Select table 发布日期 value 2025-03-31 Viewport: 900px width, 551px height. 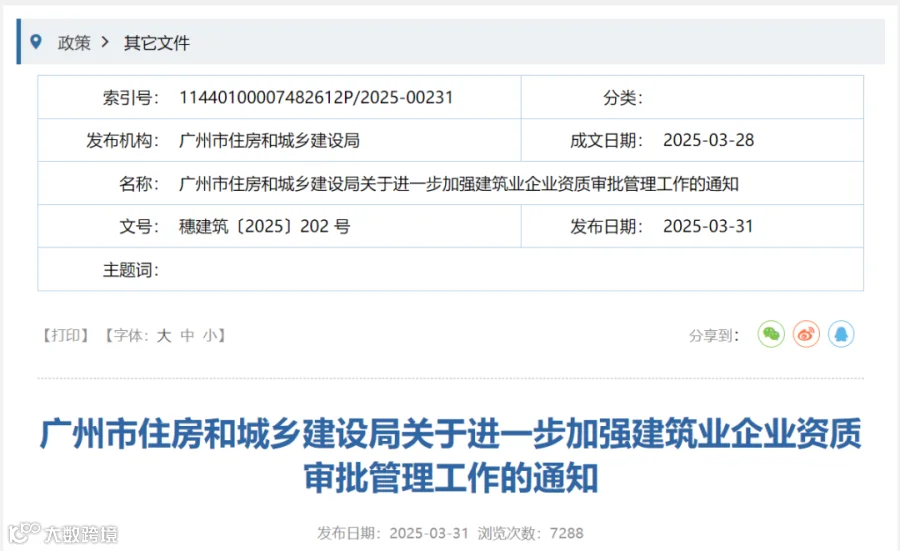coord(708,227)
